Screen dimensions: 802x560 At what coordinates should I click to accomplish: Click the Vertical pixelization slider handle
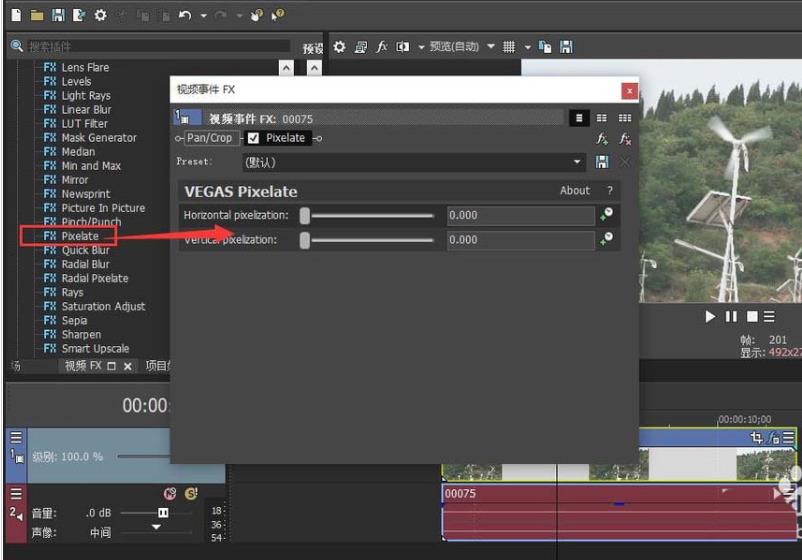click(x=305, y=240)
